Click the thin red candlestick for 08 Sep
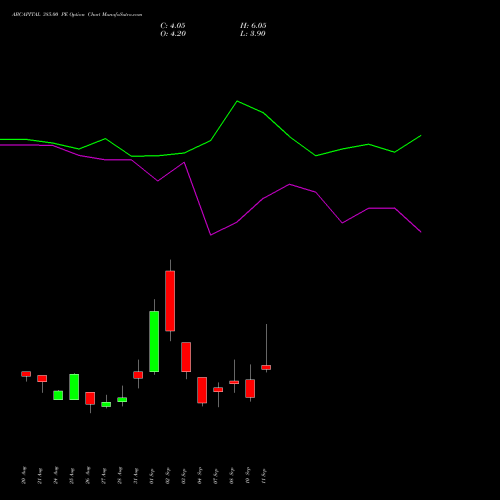 pyautogui.click(x=234, y=382)
